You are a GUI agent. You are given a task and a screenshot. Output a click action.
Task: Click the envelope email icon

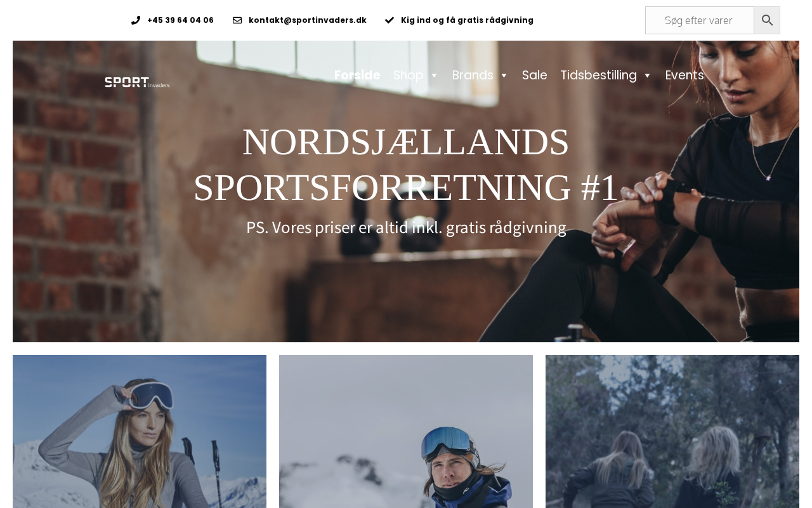(x=237, y=20)
